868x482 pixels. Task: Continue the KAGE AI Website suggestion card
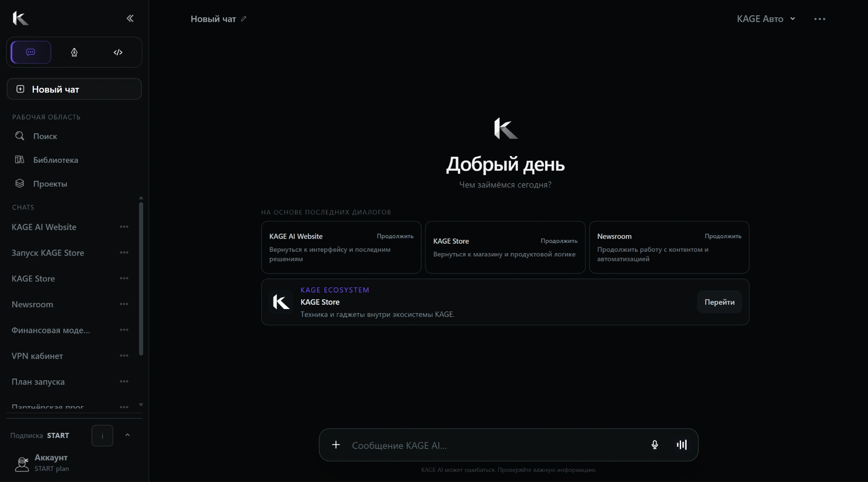[x=395, y=236]
